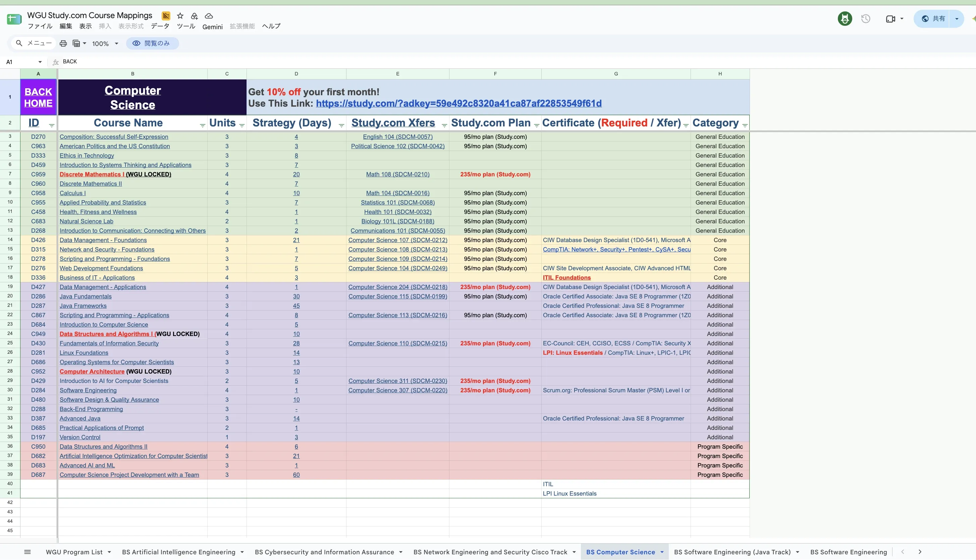Image resolution: width=976 pixels, height=560 pixels.
Task: Open the ヘルプ menu
Action: tap(271, 26)
